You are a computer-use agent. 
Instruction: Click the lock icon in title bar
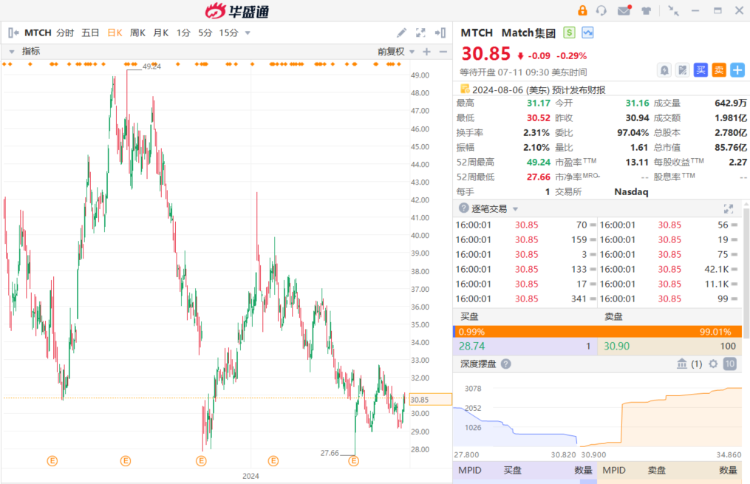tap(582, 10)
